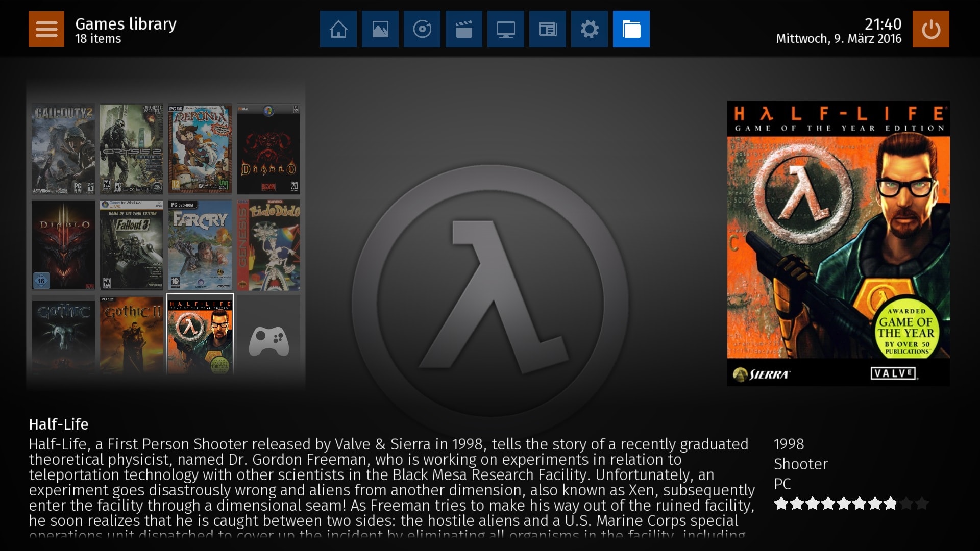Select the Call of Duty 2 cover
Screen dimensions: 980x551
[x=63, y=149]
